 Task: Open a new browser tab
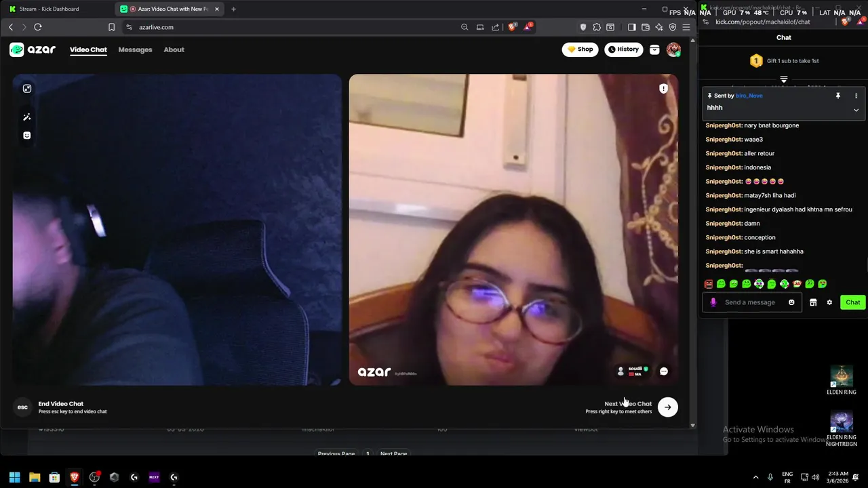point(233,9)
